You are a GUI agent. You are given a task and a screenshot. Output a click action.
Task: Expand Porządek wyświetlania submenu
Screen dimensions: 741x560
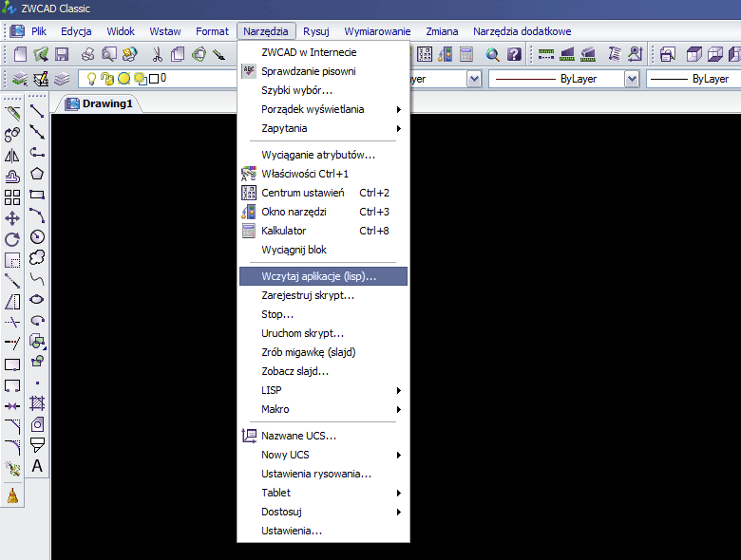pyautogui.click(x=323, y=109)
